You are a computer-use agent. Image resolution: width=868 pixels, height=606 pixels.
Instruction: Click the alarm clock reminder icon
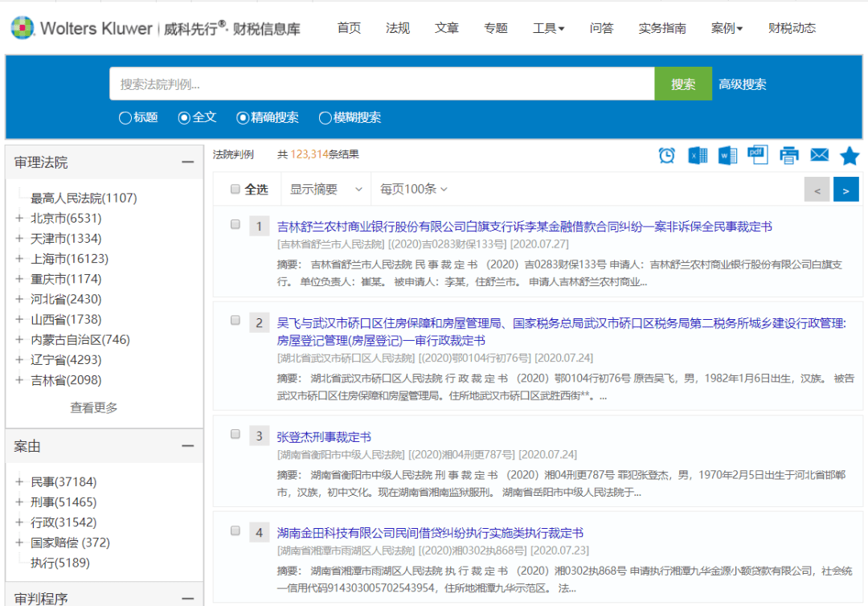click(667, 155)
